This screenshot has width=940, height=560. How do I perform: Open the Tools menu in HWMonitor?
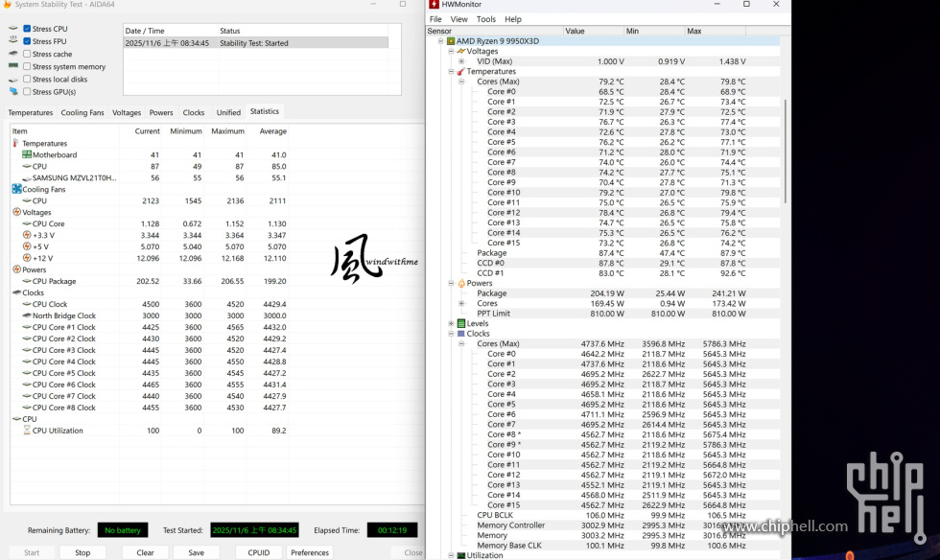pos(485,19)
